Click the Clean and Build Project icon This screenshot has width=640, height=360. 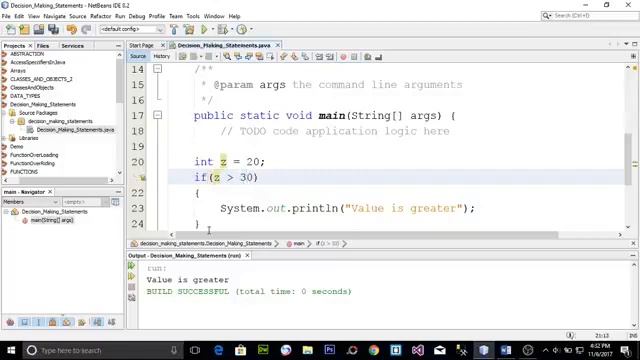(189, 29)
